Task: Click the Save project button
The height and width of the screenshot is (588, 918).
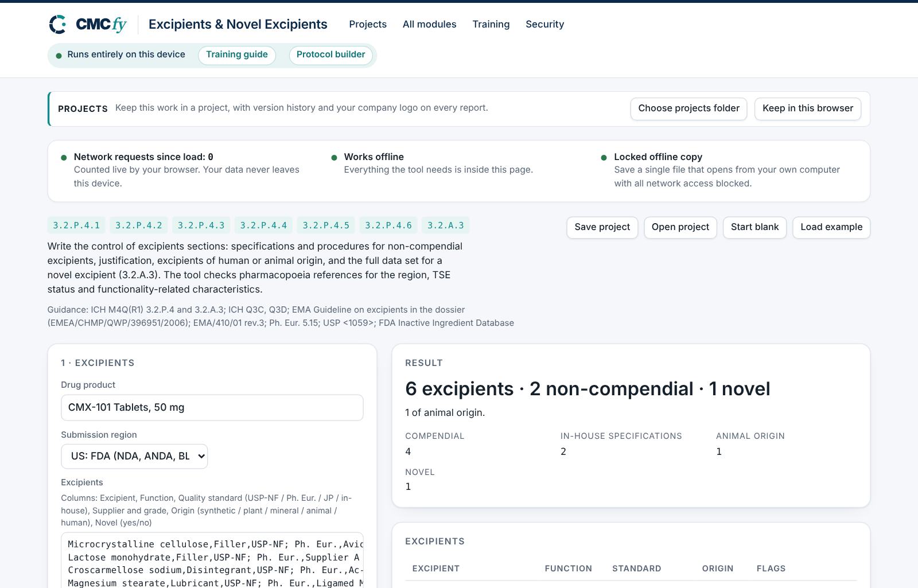Action: [x=602, y=227]
